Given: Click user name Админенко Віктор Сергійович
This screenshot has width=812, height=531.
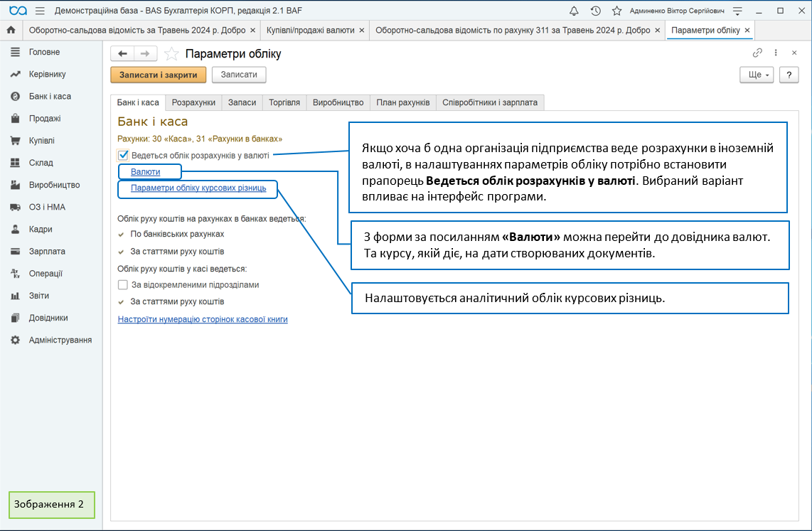Looking at the screenshot, I should coord(677,11).
